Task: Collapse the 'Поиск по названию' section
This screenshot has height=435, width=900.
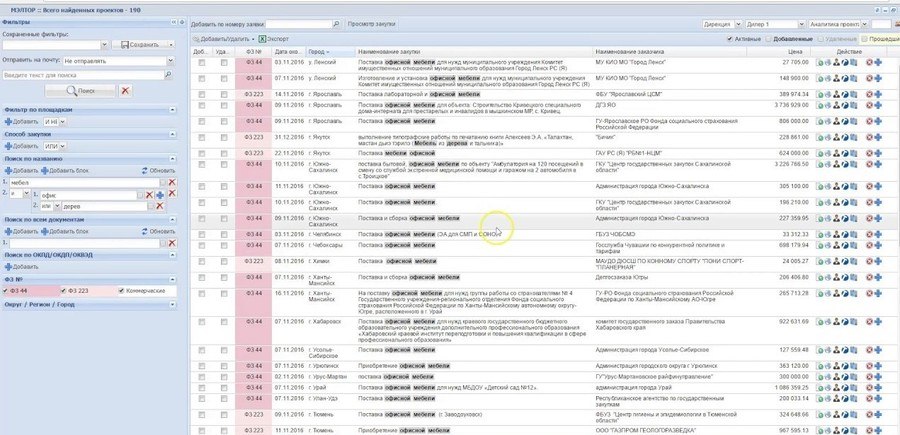Action: click(173, 159)
